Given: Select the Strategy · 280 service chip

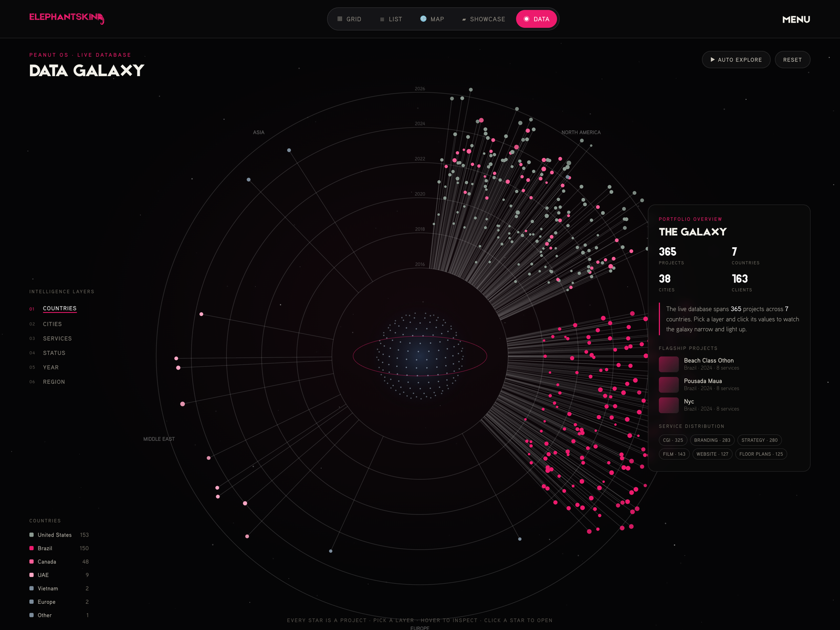Looking at the screenshot, I should (760, 440).
